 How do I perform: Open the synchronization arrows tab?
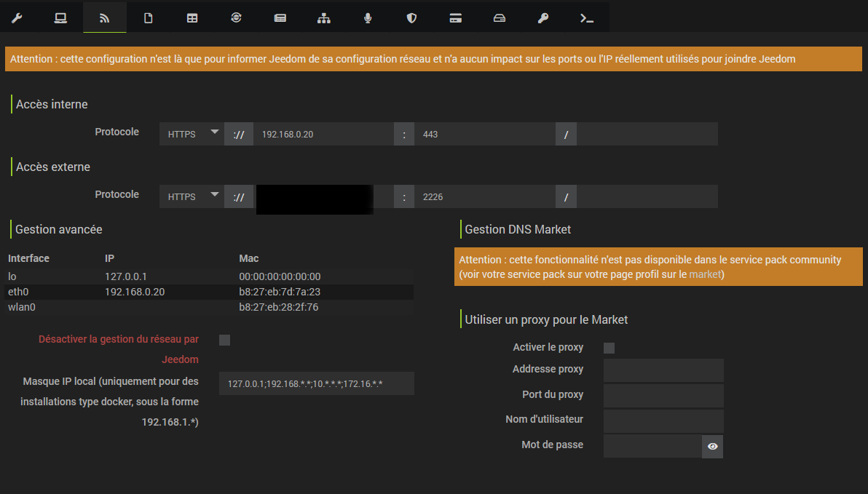(x=236, y=17)
